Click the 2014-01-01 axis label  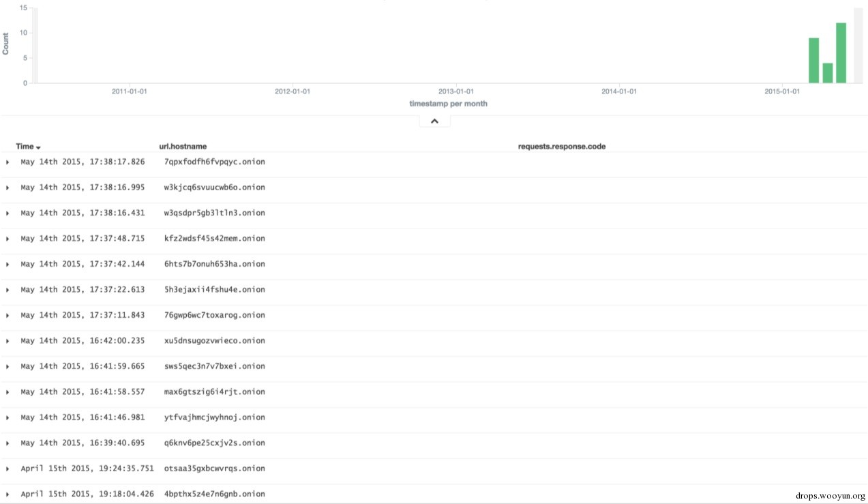[619, 91]
